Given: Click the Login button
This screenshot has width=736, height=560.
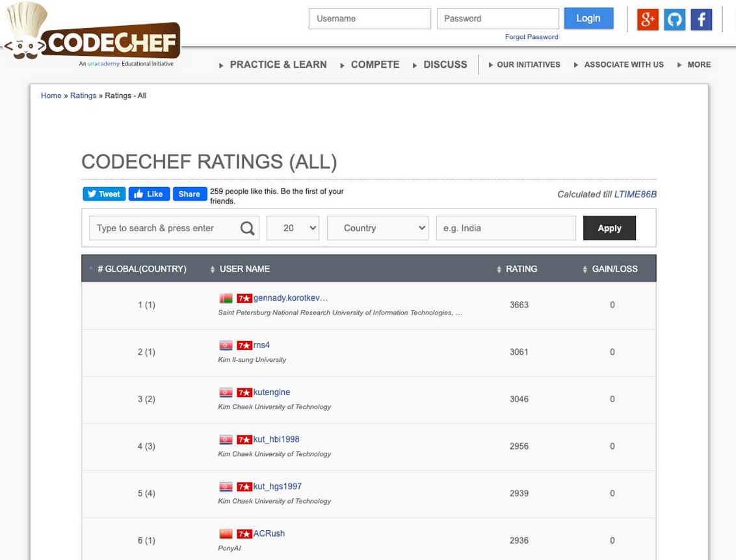Looking at the screenshot, I should pos(588,18).
